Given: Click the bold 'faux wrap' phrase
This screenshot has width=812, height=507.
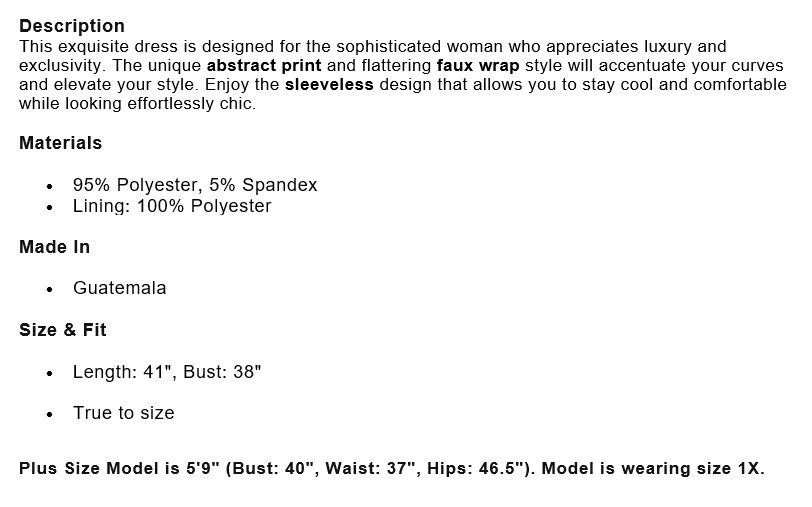Looking at the screenshot, I should point(478,66).
